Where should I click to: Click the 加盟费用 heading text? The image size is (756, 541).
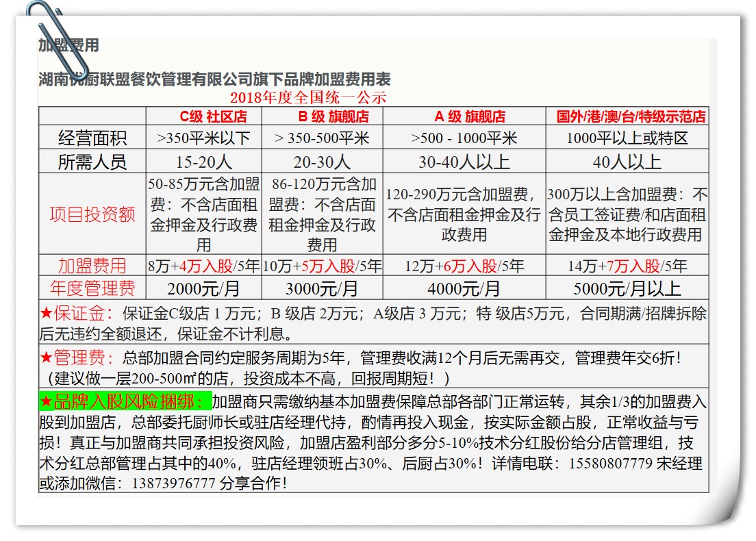click(68, 46)
